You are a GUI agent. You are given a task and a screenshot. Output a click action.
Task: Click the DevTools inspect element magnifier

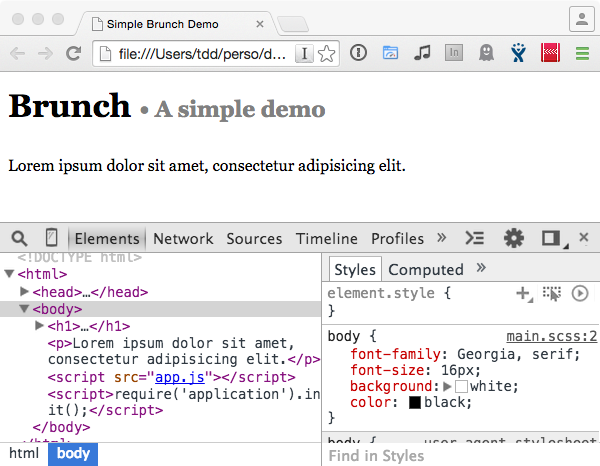click(x=19, y=238)
